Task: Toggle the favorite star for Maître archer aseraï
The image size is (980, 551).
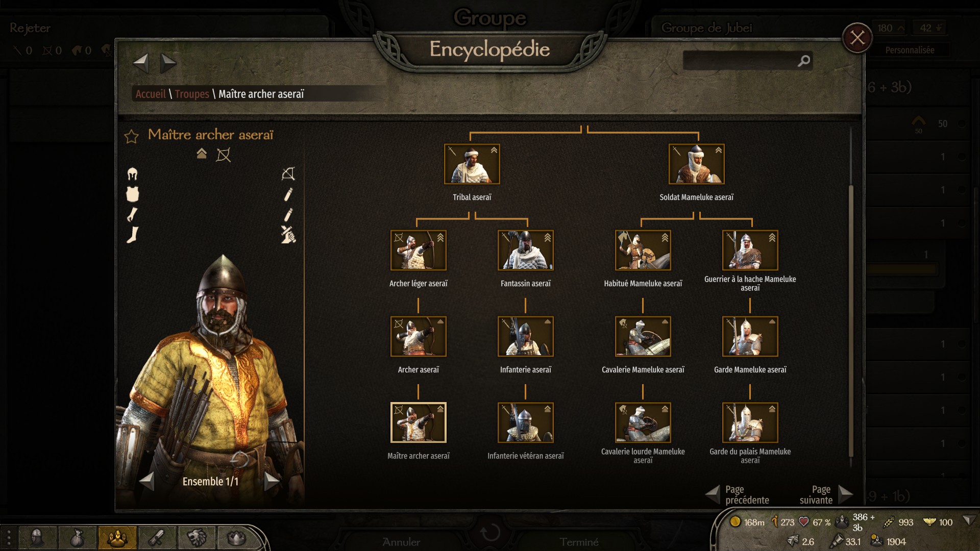Action: (132, 136)
